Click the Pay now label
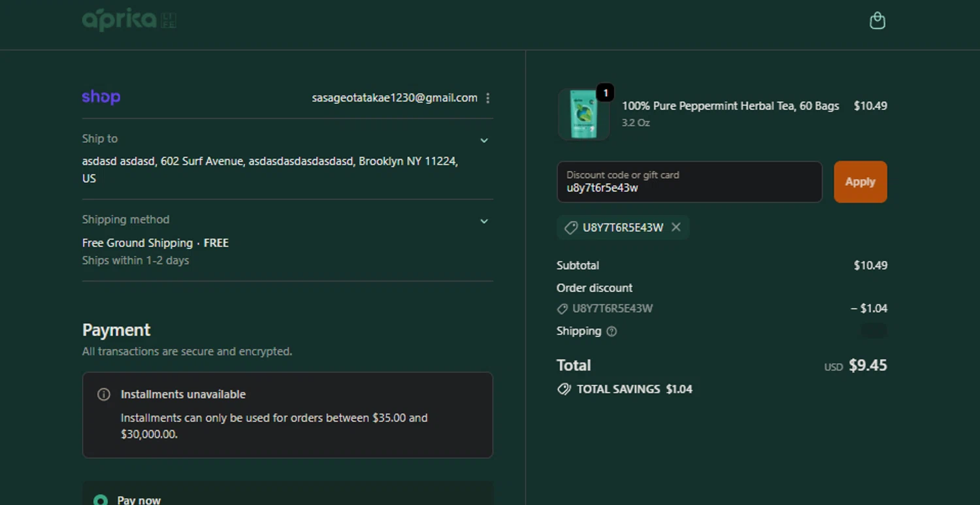Image resolution: width=980 pixels, height=505 pixels. 139,500
